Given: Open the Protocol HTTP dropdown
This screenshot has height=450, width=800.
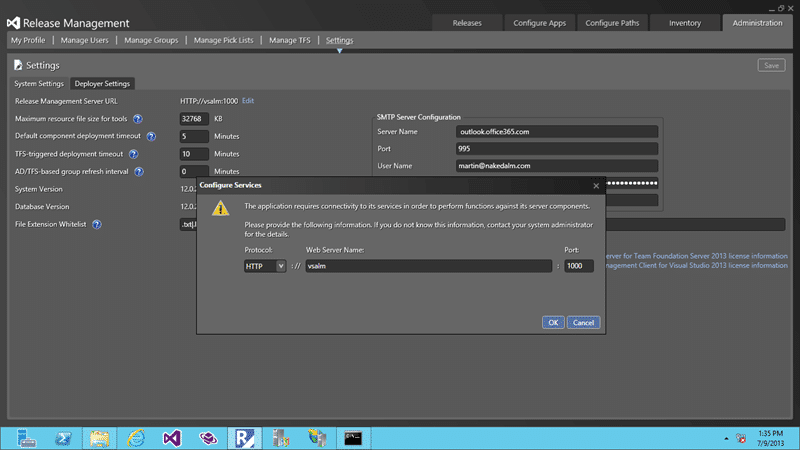Looking at the screenshot, I should (265, 266).
